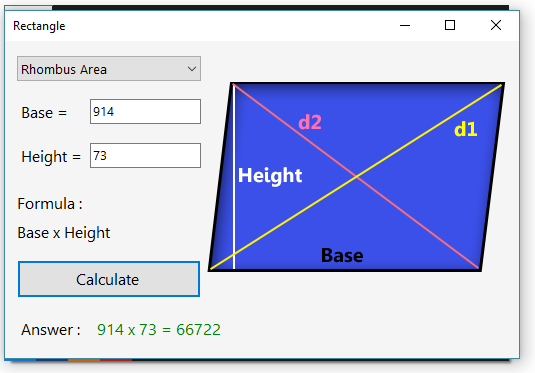
Task: Click the white 'Height' label in diagram
Action: point(270,176)
